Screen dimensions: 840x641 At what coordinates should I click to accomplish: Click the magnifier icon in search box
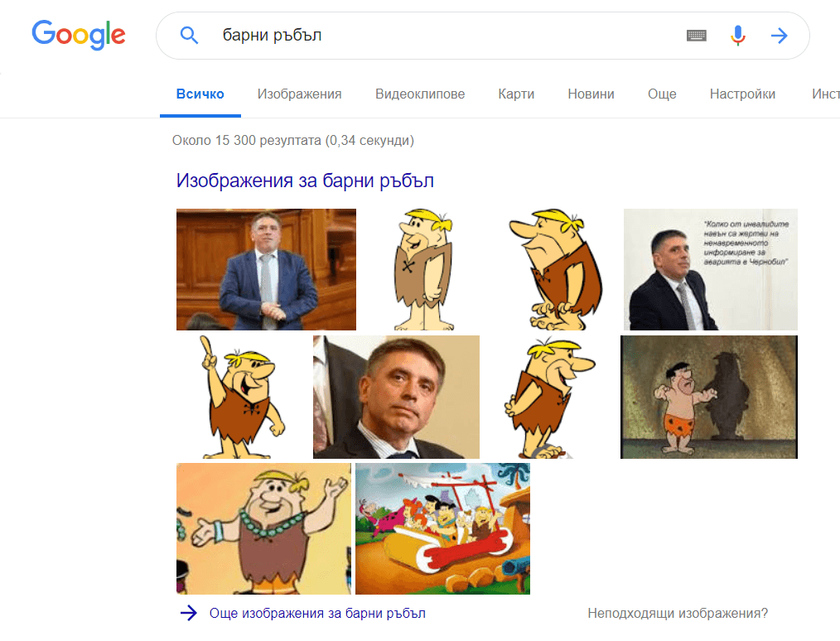point(190,36)
